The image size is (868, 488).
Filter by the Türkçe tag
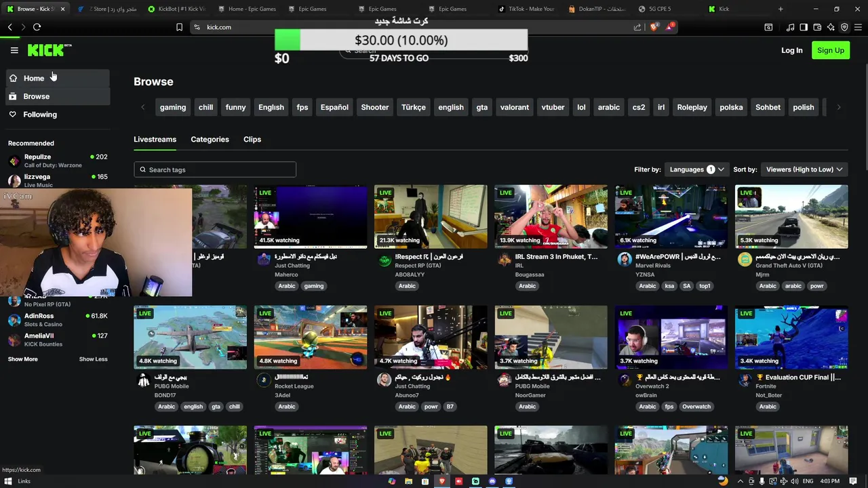pos(413,107)
